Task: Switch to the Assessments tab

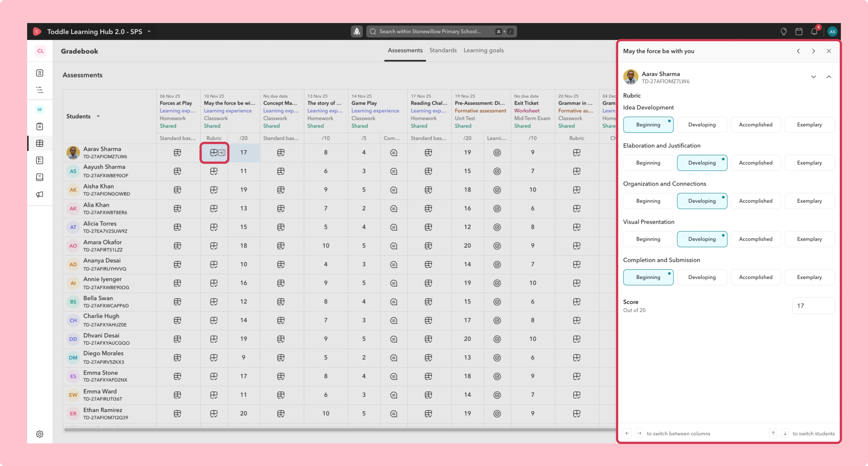Action: pos(405,51)
